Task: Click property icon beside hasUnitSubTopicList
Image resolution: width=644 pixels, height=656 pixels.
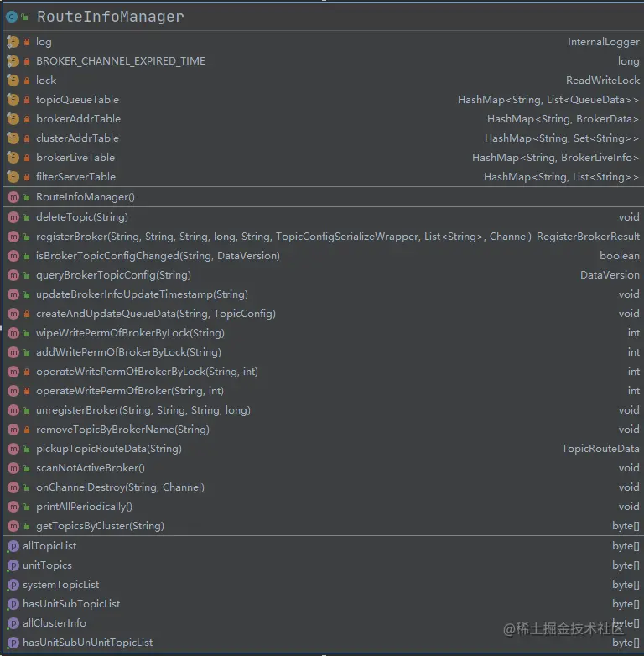Action: tap(13, 604)
